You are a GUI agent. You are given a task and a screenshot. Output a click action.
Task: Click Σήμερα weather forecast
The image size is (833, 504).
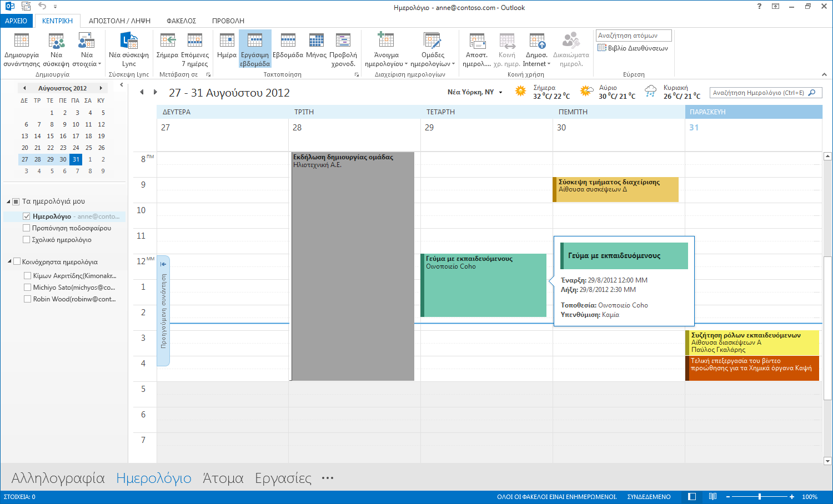click(542, 92)
